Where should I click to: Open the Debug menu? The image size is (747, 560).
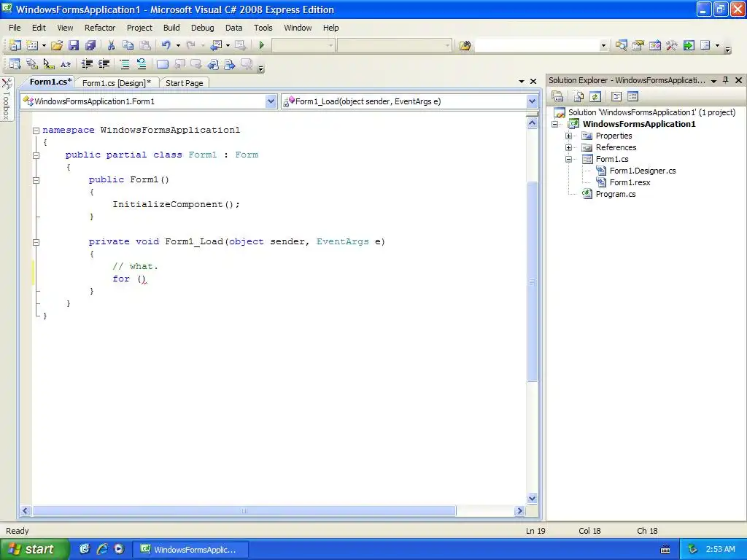pyautogui.click(x=203, y=28)
